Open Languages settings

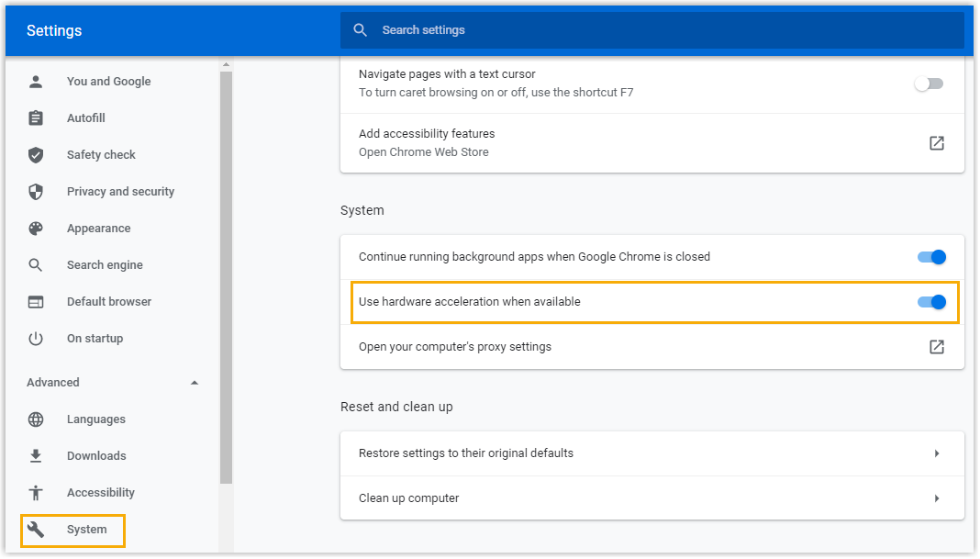point(96,419)
